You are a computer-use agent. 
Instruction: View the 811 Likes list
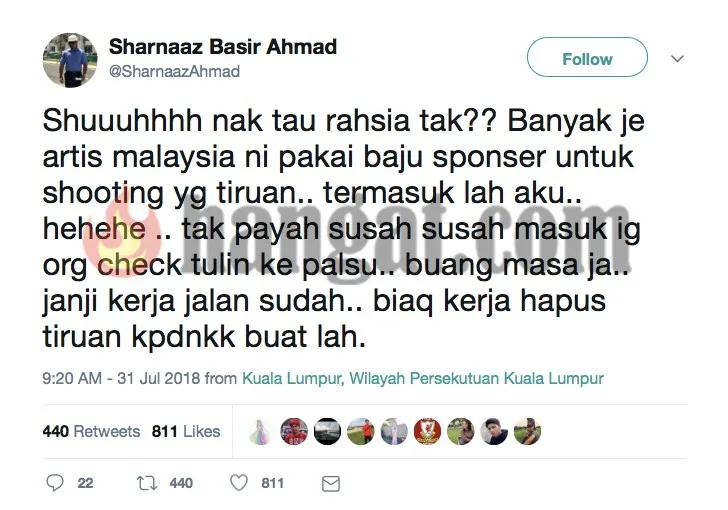(x=186, y=431)
